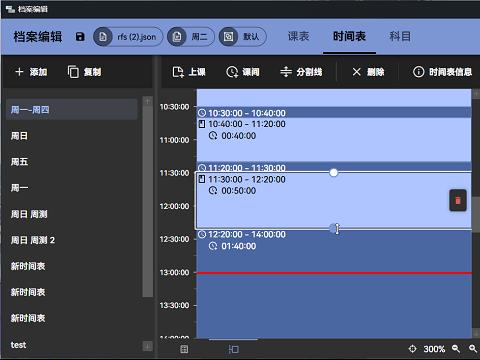This screenshot has height=360, width=480.
Task: Click the top handle of the 11:30:00 block
Action: tap(333, 172)
